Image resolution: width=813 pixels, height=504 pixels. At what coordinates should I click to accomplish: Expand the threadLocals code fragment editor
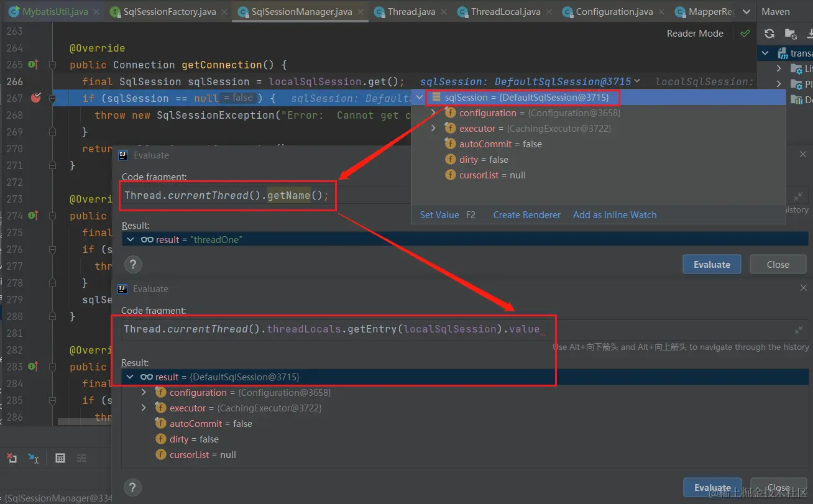tap(799, 330)
